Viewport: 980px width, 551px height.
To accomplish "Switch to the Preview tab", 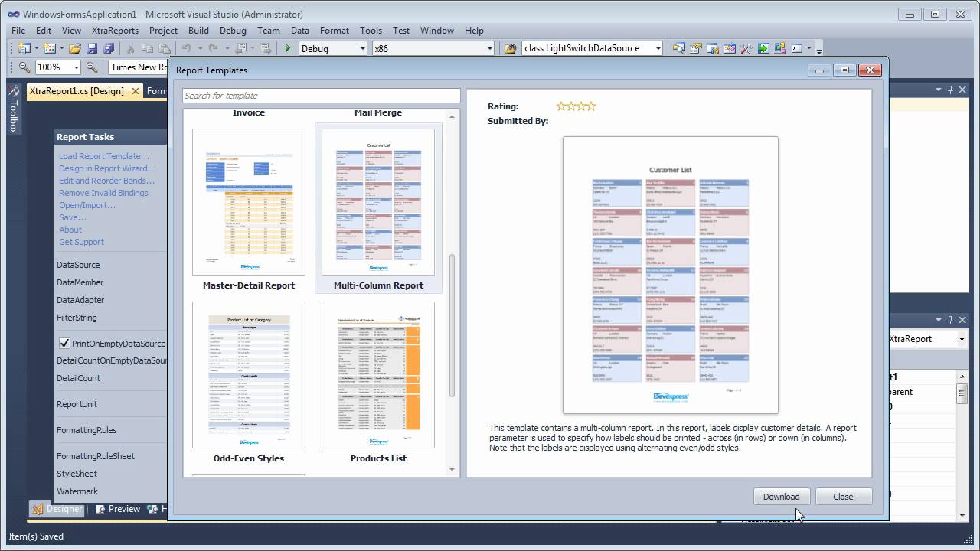I will click(117, 509).
